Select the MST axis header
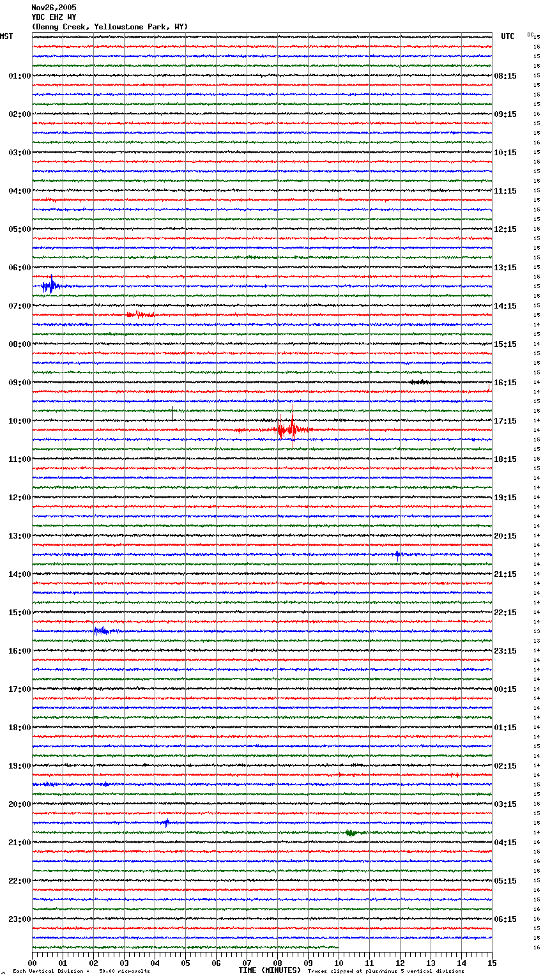This screenshot has width=543, height=980. tap(6, 36)
